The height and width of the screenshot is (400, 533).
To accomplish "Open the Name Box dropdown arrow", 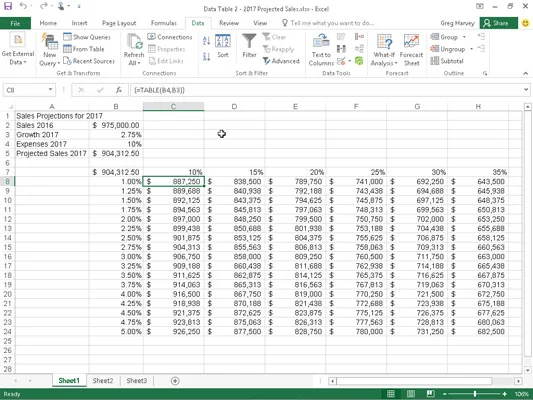I will point(50,90).
